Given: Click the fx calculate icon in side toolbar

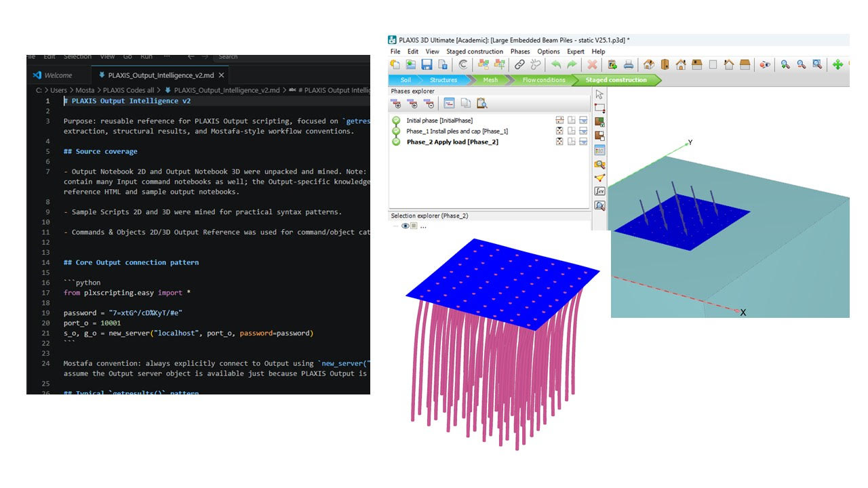Looking at the screenshot, I should click(599, 191).
